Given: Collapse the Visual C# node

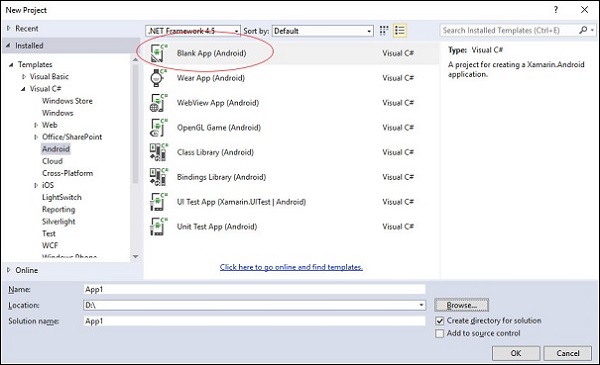Looking at the screenshot, I should (23, 89).
